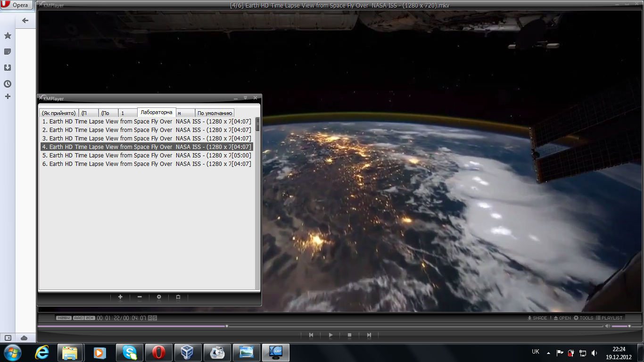The image size is (644, 362).
Task: Go back with Opera's back arrow
Action: [25, 20]
